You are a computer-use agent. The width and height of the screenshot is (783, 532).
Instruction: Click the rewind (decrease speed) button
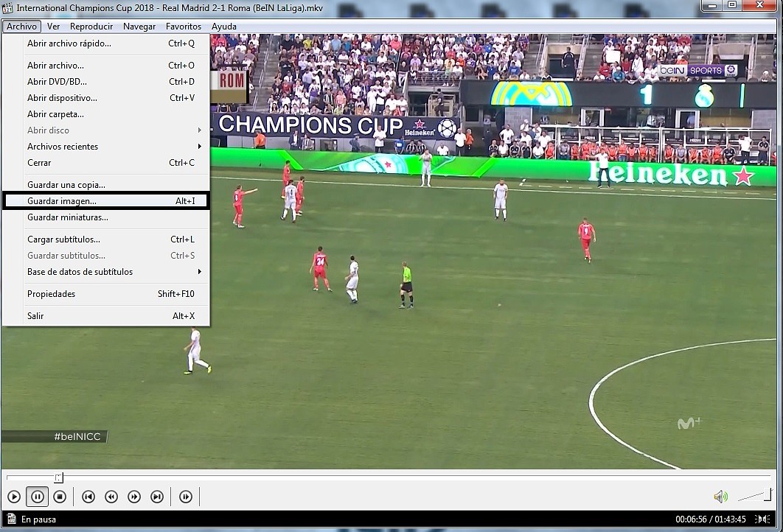coord(111,497)
